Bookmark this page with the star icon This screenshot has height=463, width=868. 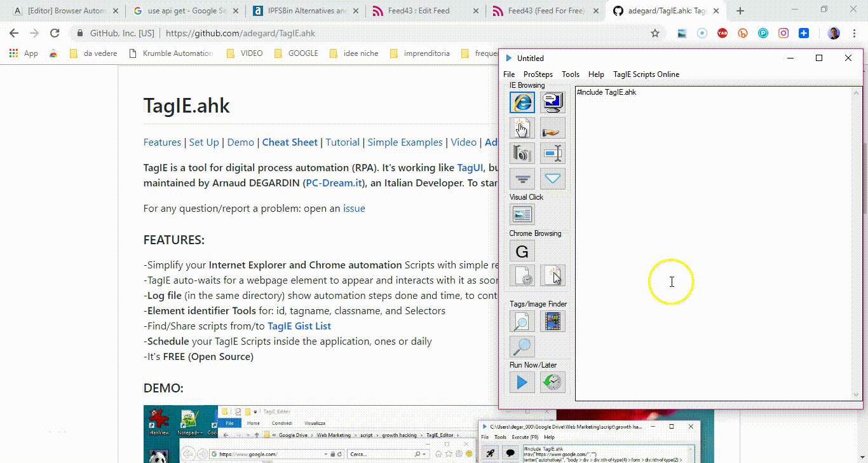tap(655, 34)
